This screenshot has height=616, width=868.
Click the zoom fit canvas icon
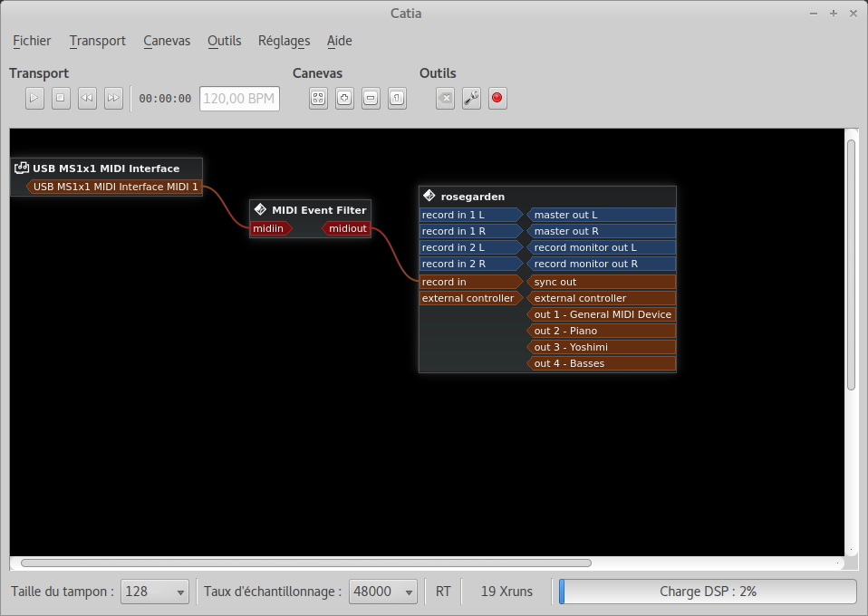(318, 98)
